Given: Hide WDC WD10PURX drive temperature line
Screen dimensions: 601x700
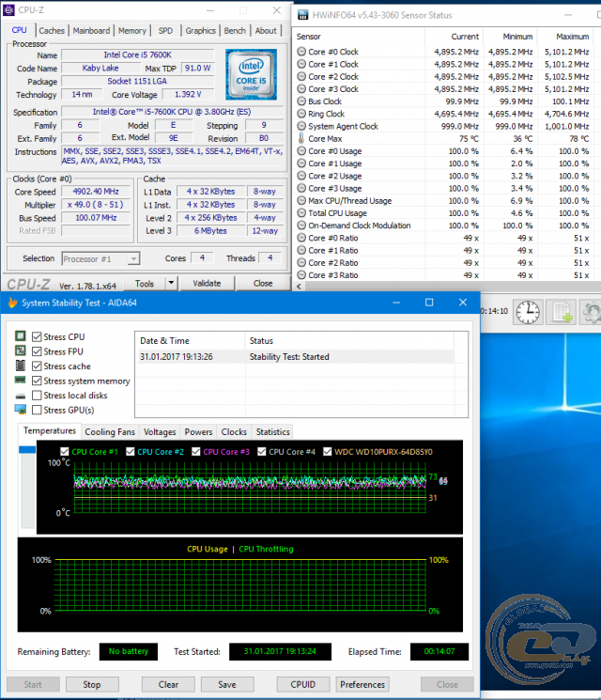Looking at the screenshot, I should click(x=328, y=451).
